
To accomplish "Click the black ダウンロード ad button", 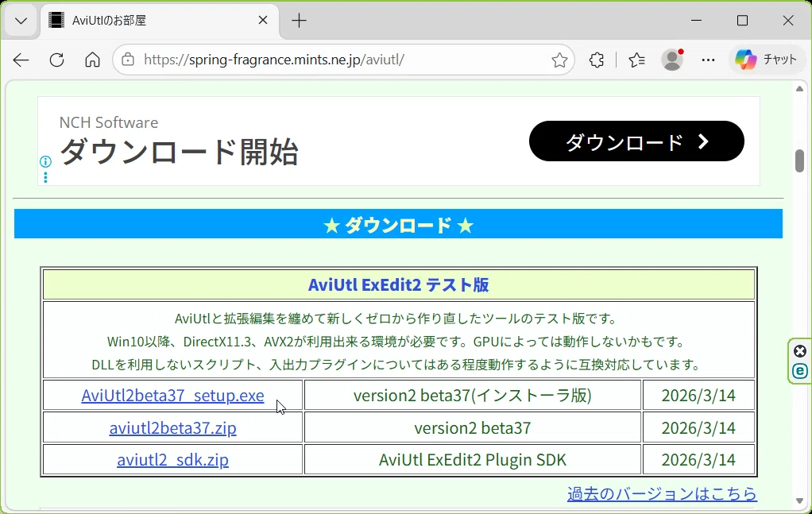I will coord(636,141).
